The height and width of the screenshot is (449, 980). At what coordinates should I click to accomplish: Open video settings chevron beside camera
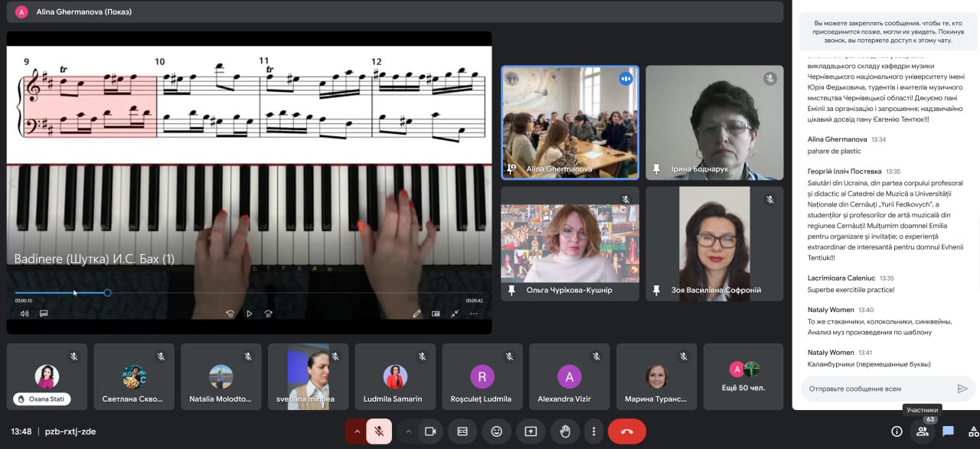[x=408, y=431]
